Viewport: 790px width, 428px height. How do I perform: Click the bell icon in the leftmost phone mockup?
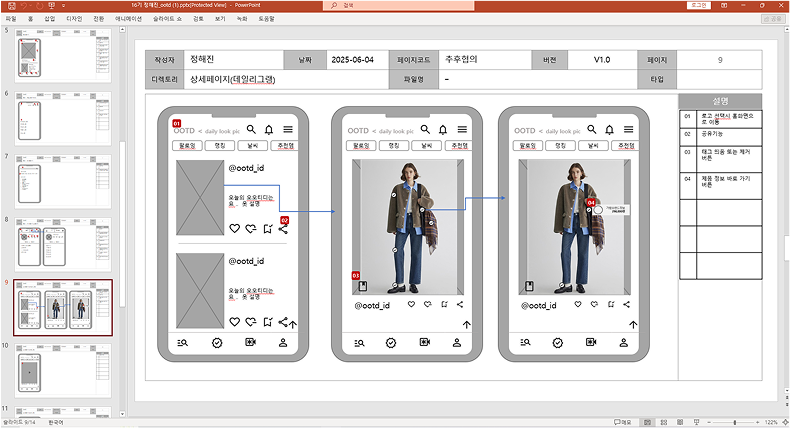tap(269, 130)
